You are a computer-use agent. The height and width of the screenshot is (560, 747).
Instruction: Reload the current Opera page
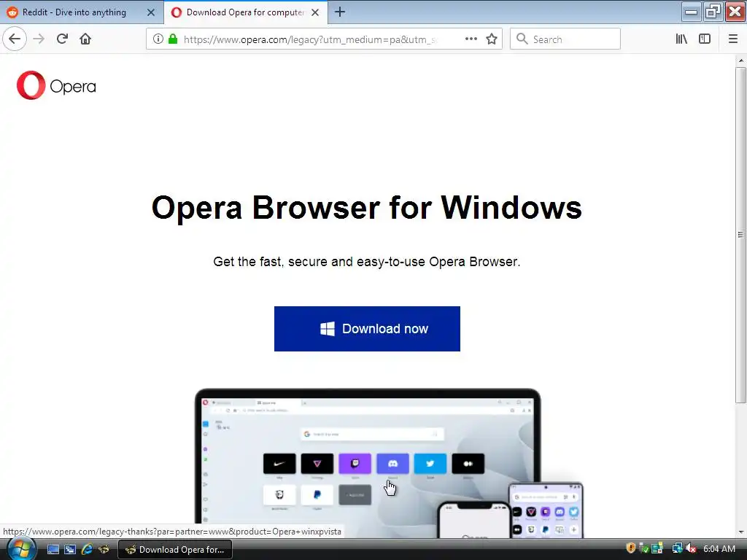pos(62,39)
